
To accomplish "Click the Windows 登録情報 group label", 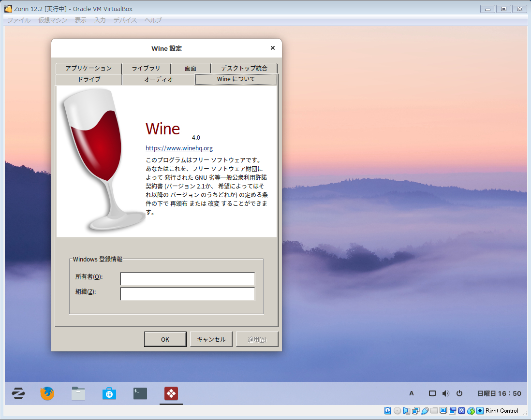I will click(x=98, y=259).
